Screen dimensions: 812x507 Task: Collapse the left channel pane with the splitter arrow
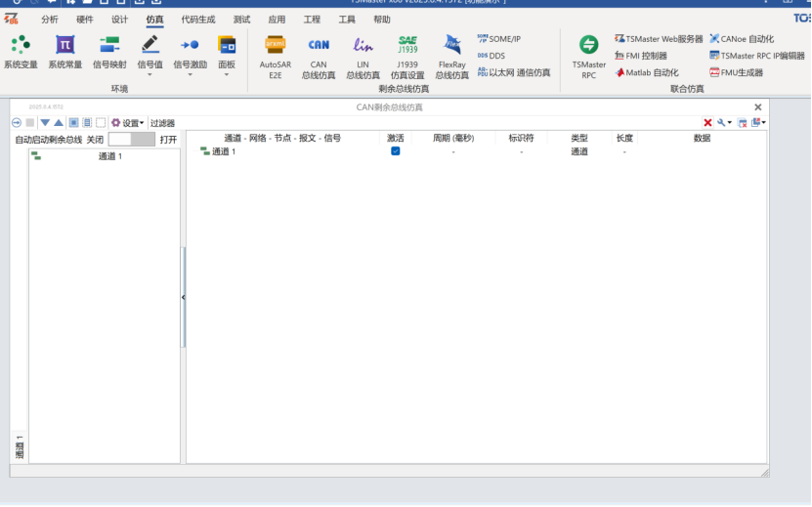(x=184, y=297)
